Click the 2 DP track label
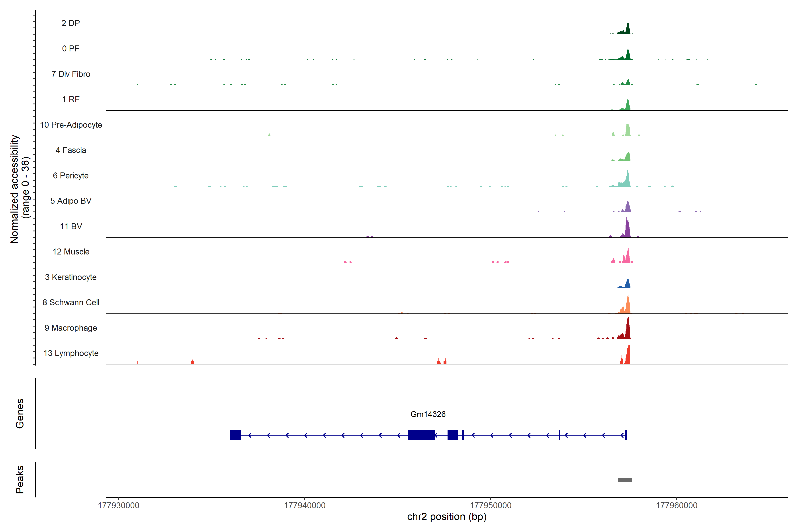The width and height of the screenshot is (798, 532). (x=70, y=23)
